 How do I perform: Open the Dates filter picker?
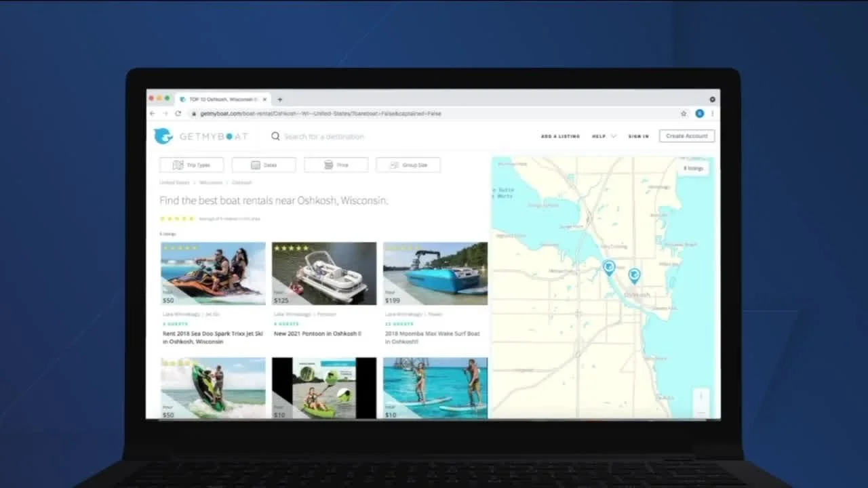click(264, 165)
